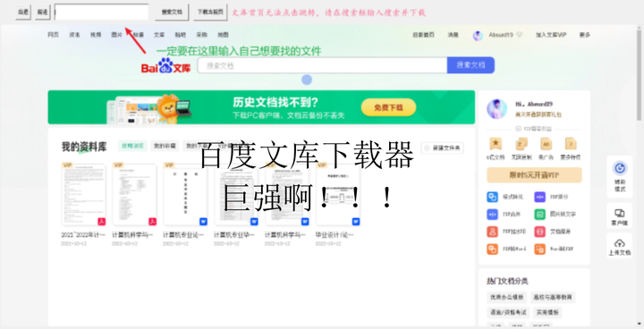Click the 限时5元开通VIP button

(x=534, y=175)
